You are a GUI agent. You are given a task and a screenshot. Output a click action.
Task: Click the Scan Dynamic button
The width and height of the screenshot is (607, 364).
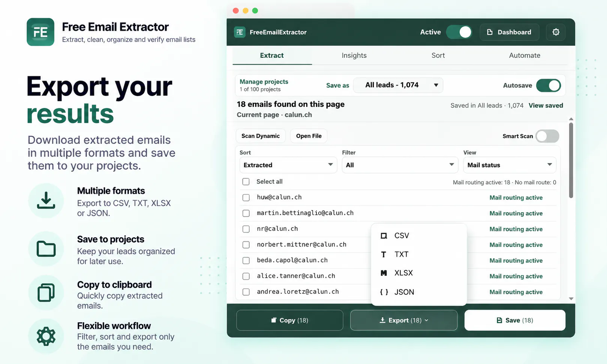[x=261, y=136]
